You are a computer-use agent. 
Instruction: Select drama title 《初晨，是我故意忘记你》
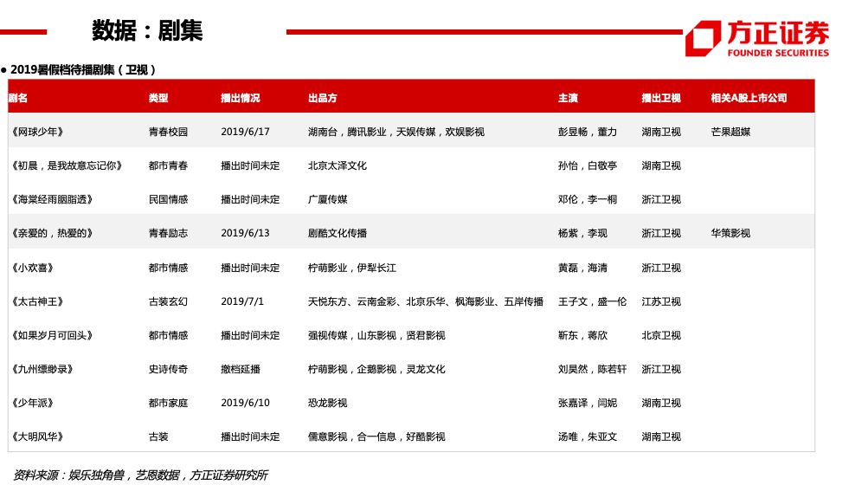point(67,165)
